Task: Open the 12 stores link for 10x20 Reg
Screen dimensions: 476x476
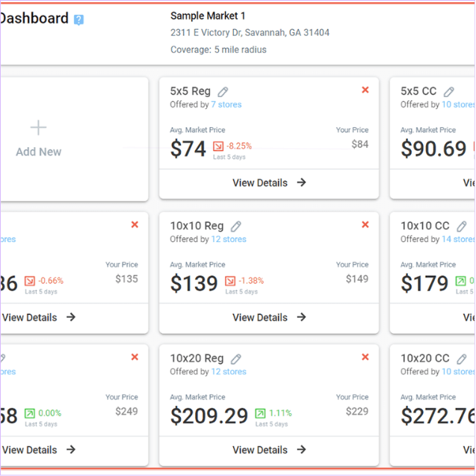Action: [228, 371]
